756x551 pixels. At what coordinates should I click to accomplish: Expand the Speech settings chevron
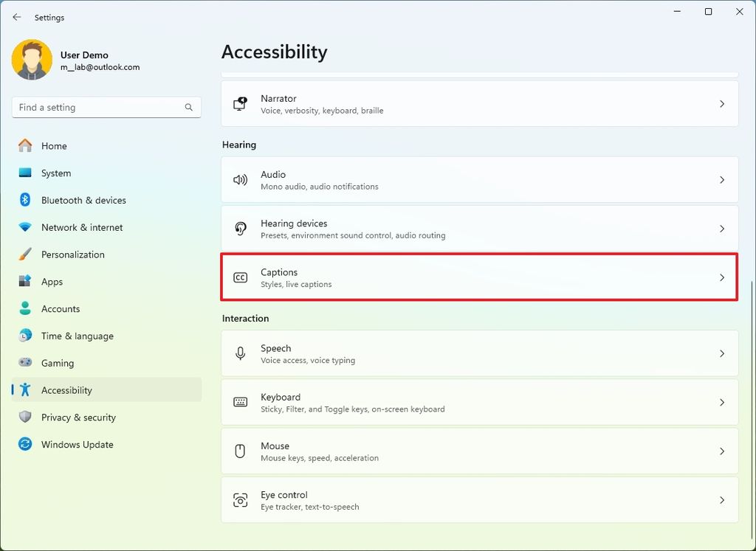(722, 353)
